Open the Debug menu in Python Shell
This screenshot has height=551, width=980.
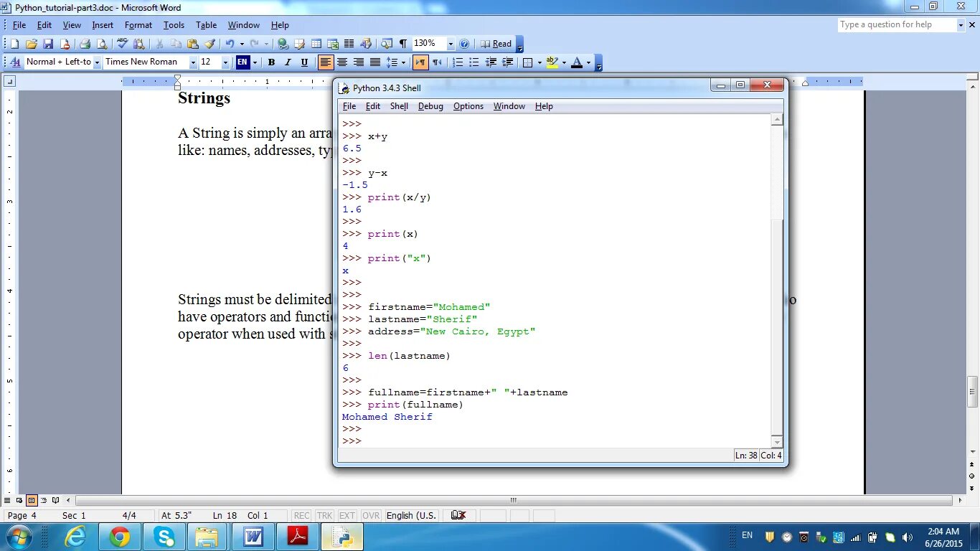coord(430,106)
